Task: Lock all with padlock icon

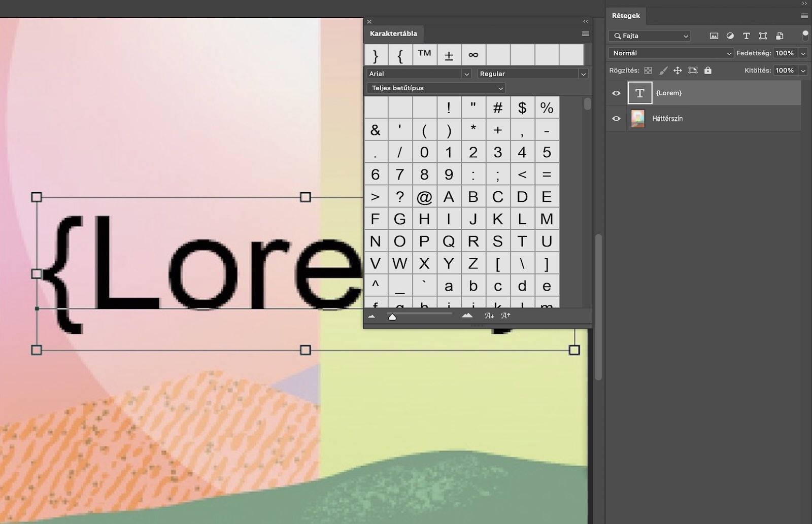Action: click(708, 71)
